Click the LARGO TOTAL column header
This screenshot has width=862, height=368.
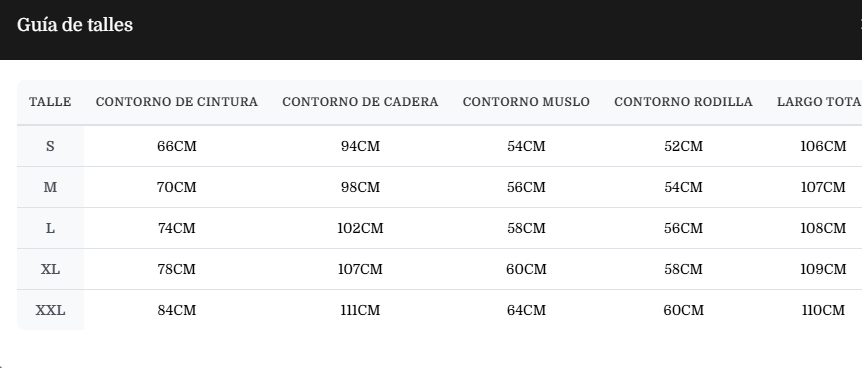pos(818,102)
